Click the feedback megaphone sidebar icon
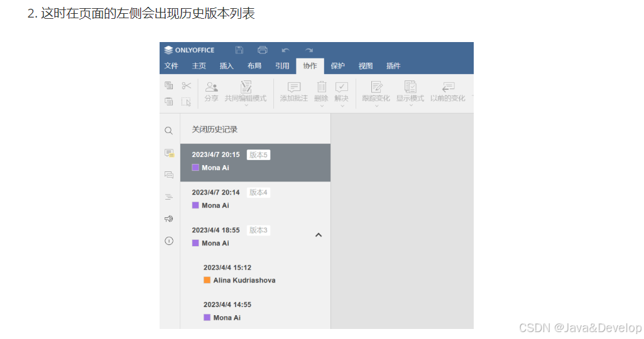The height and width of the screenshot is (339, 644). pyautogui.click(x=169, y=218)
